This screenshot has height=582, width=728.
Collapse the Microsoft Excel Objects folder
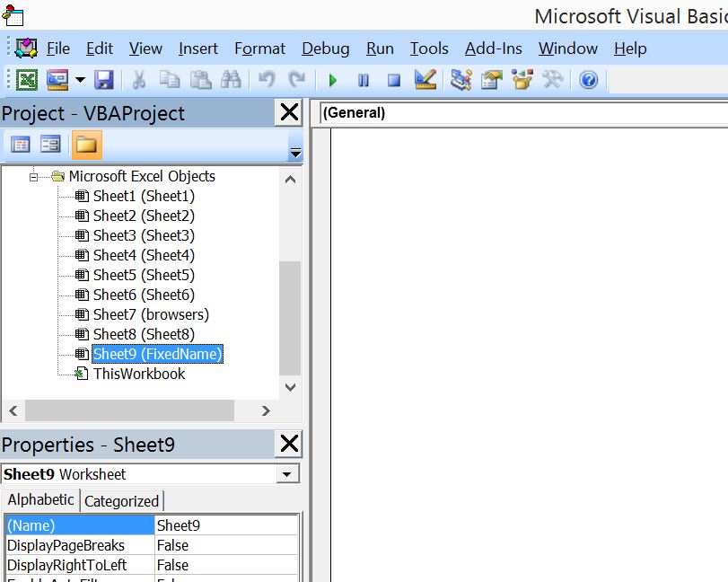(x=33, y=177)
